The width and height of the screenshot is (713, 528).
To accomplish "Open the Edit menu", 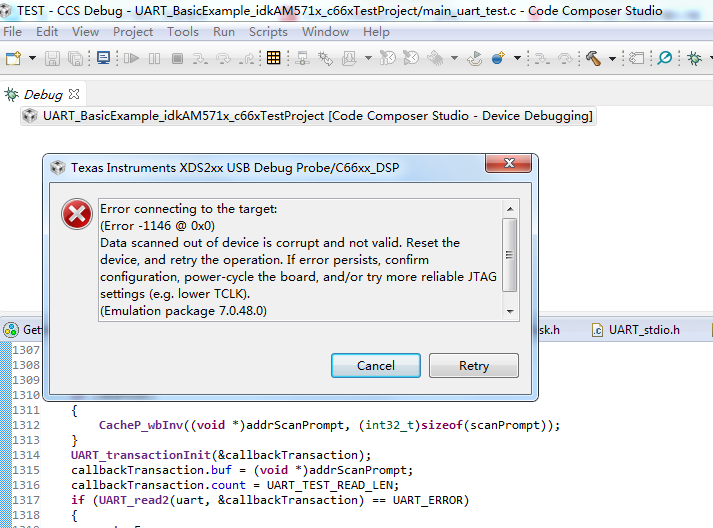I will [x=47, y=32].
